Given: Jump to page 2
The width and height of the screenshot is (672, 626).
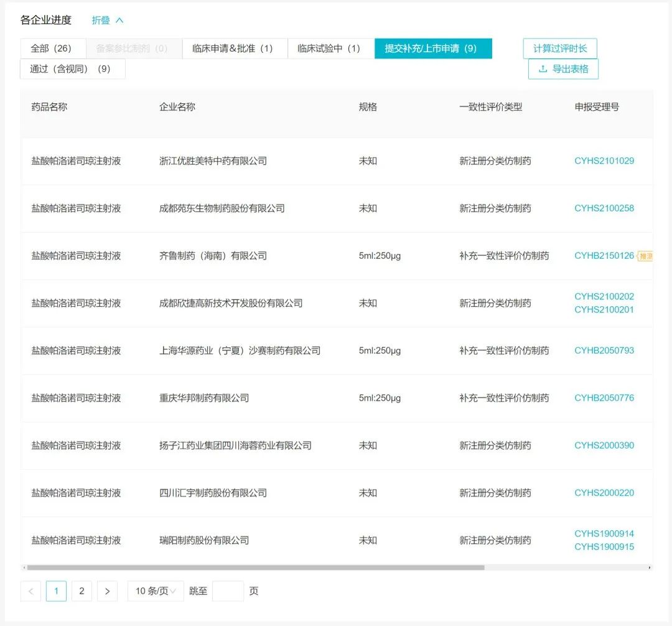Looking at the screenshot, I should [x=82, y=591].
